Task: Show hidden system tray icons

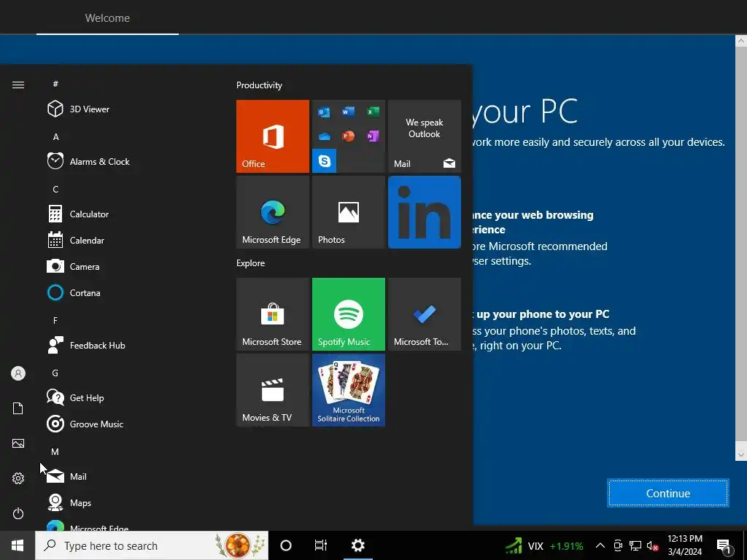Action: tap(600, 545)
